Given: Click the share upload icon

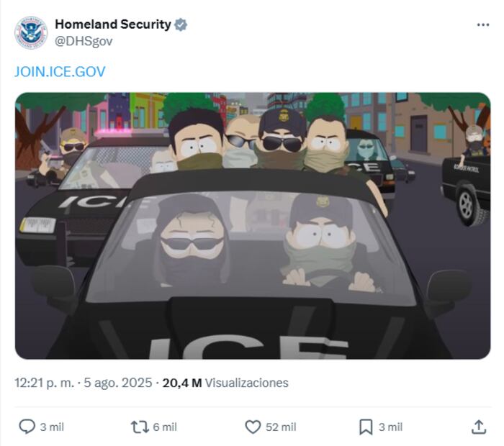Looking at the screenshot, I should (x=479, y=427).
